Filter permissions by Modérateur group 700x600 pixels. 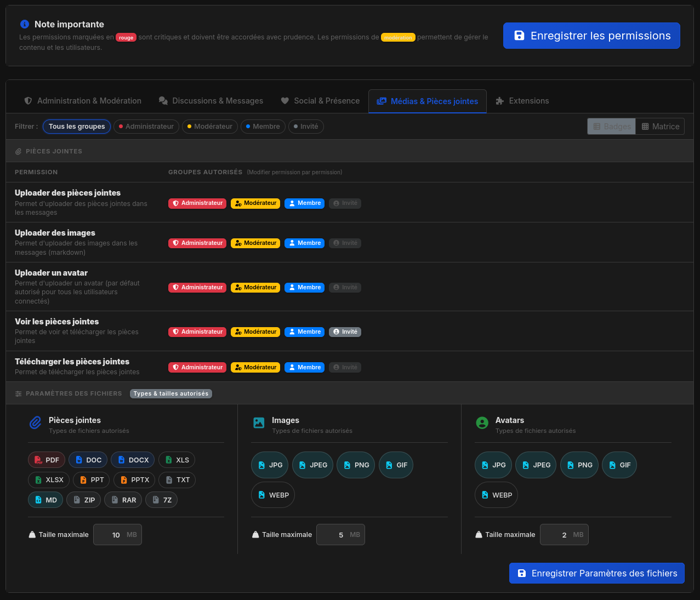[x=209, y=127]
